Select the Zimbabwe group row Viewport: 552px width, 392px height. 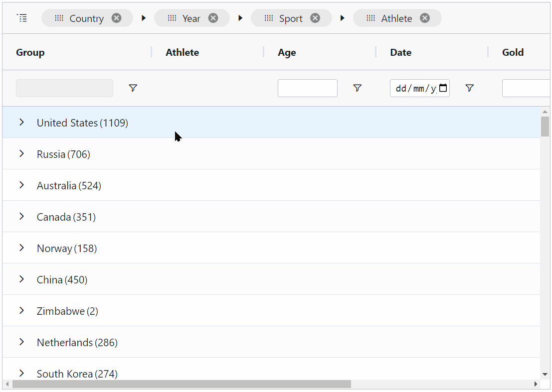(x=67, y=311)
